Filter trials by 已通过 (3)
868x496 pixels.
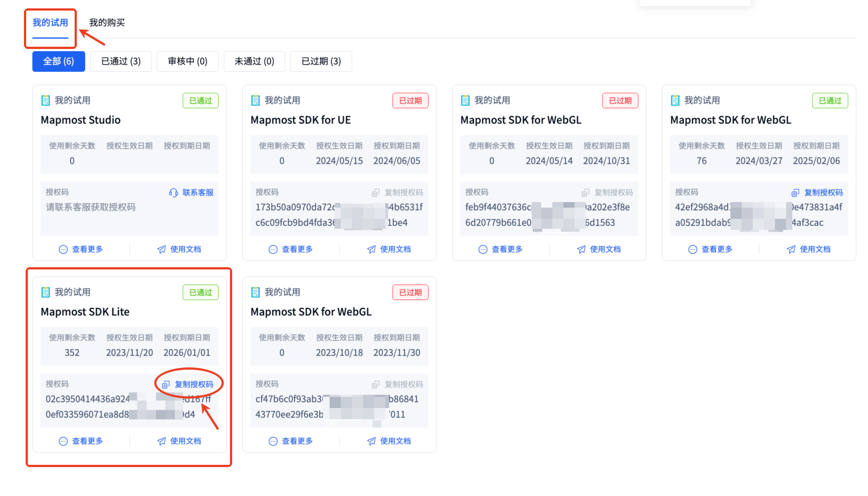(x=121, y=61)
